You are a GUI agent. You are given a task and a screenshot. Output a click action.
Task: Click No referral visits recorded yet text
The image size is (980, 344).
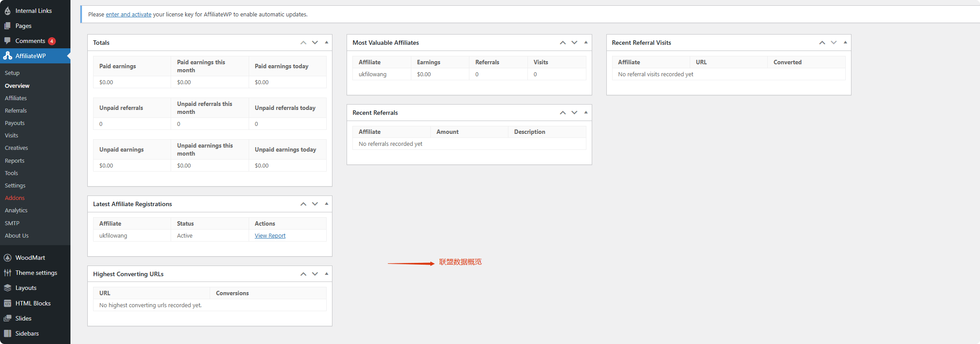[656, 74]
